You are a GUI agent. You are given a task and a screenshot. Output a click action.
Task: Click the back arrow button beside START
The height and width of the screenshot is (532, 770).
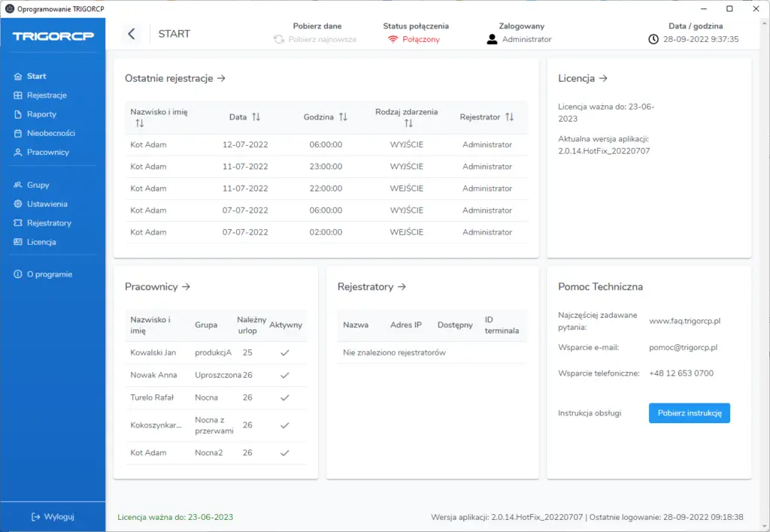(132, 34)
